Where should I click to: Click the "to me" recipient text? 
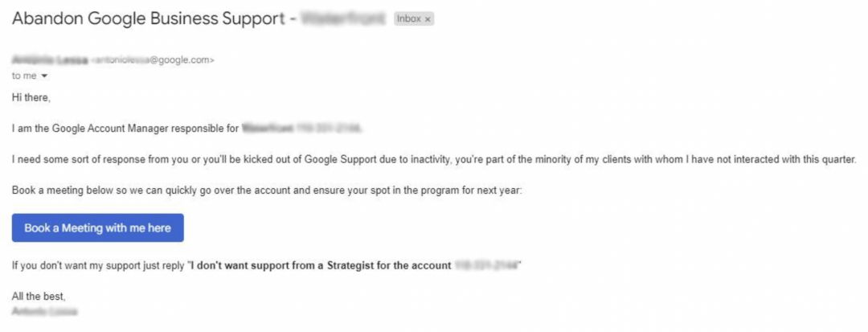24,76
